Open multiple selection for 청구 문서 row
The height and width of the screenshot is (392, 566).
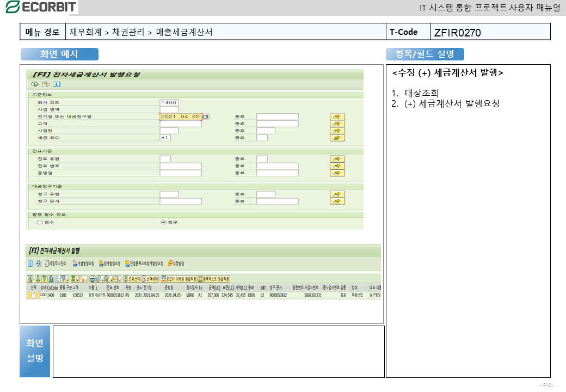pyautogui.click(x=337, y=201)
